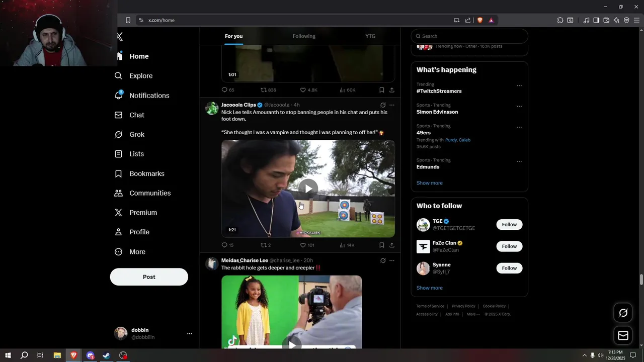Viewport: 644px width, 362px height.
Task: Click the page vertical scrollbar thumb
Action: pyautogui.click(x=641, y=280)
